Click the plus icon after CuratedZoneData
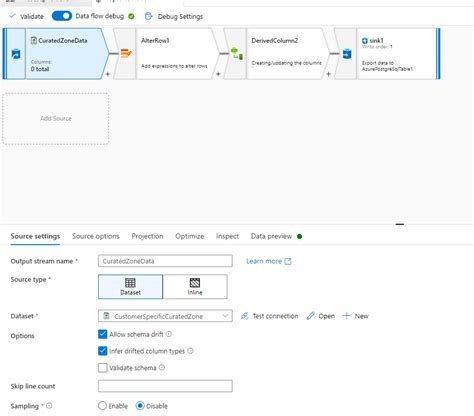This screenshot has width=474, height=416. [x=108, y=74]
